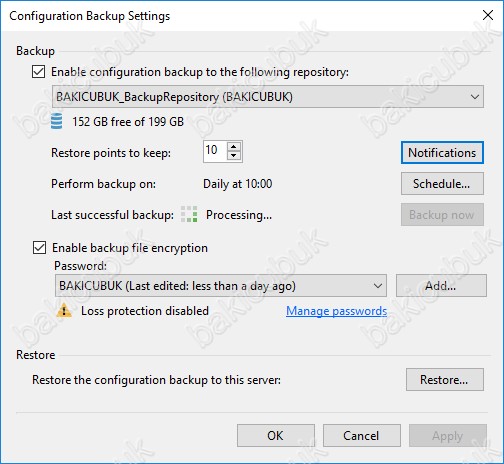Screen dimensions: 504x464
Task: Click the greyed Apply button
Action: tap(448, 436)
